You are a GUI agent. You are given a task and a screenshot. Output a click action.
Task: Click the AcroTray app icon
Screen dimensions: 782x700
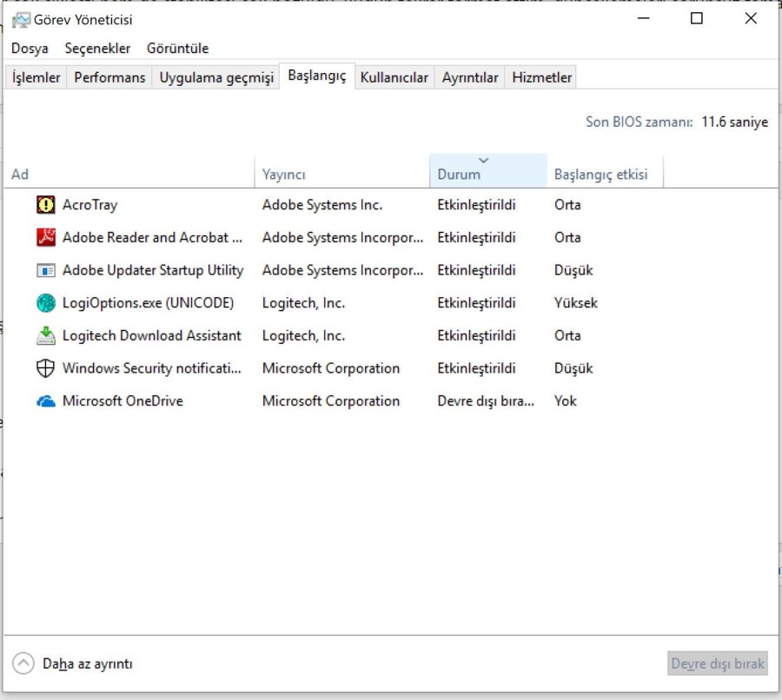tap(45, 205)
